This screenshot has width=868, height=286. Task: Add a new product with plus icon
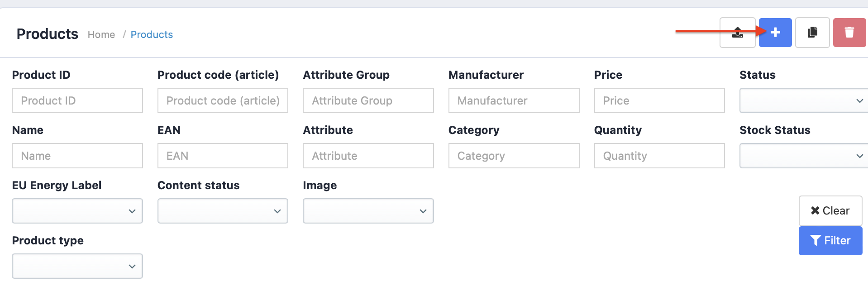[775, 33]
